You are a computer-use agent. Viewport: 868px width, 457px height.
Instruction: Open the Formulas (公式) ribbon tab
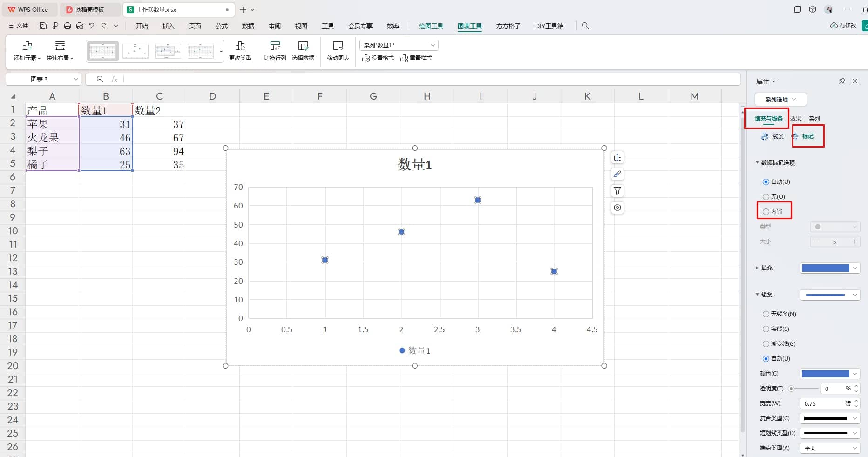pos(222,26)
